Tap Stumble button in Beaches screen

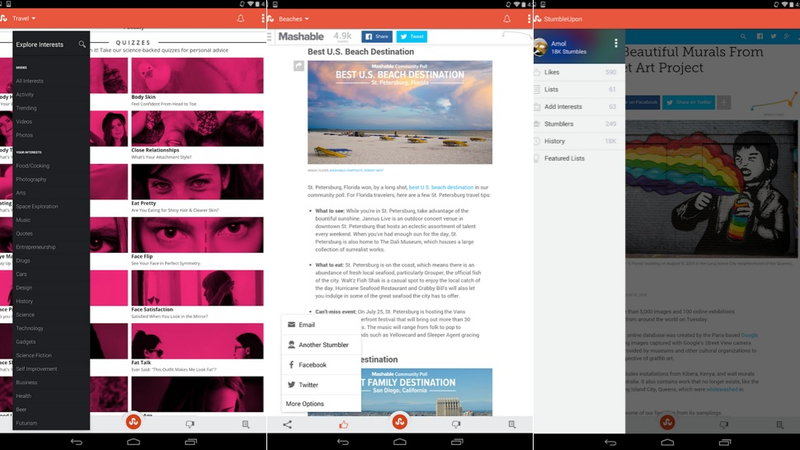tap(399, 422)
